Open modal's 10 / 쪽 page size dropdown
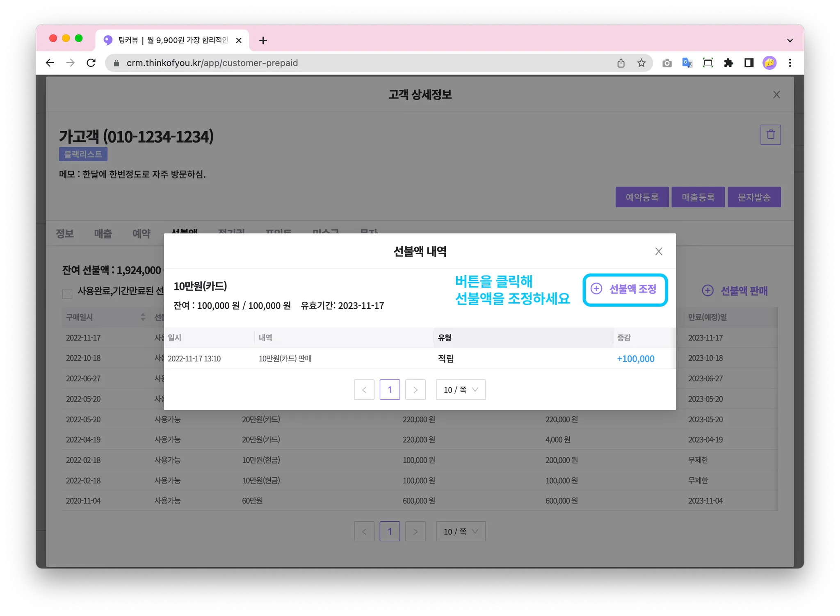The width and height of the screenshot is (840, 616). click(461, 390)
